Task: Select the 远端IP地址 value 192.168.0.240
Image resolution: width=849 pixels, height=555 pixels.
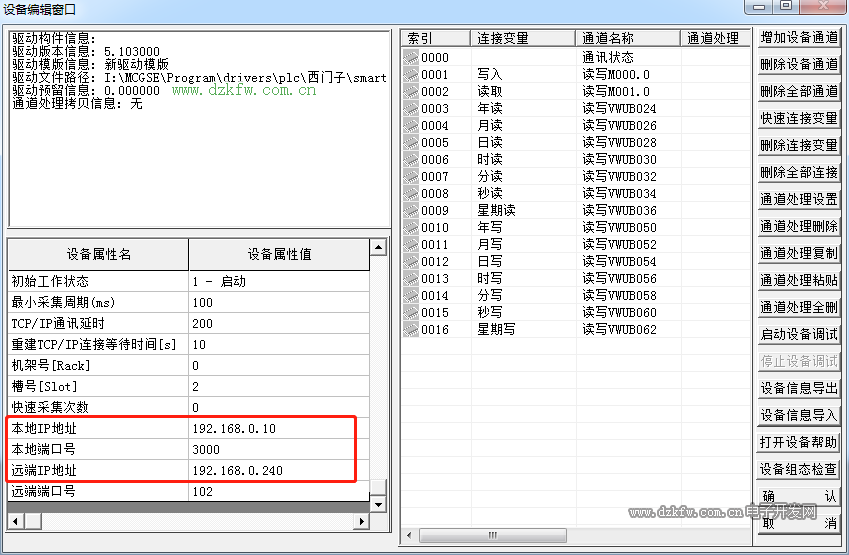Action: pyautogui.click(x=278, y=471)
